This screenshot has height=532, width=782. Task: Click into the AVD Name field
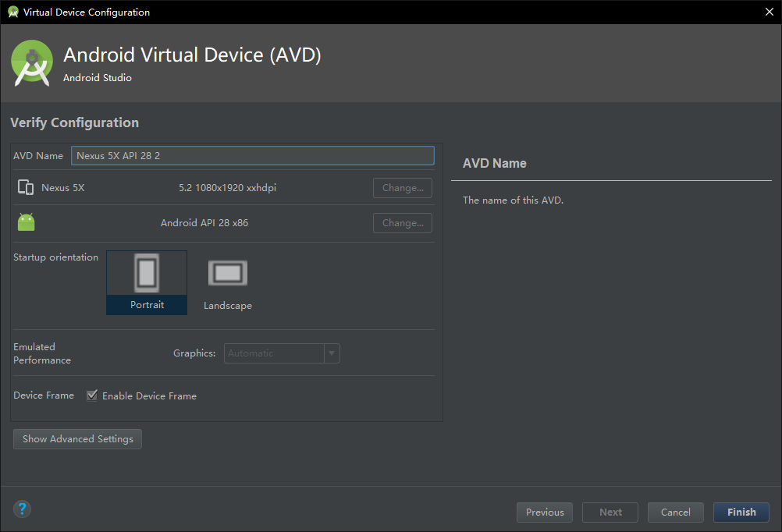tap(253, 155)
